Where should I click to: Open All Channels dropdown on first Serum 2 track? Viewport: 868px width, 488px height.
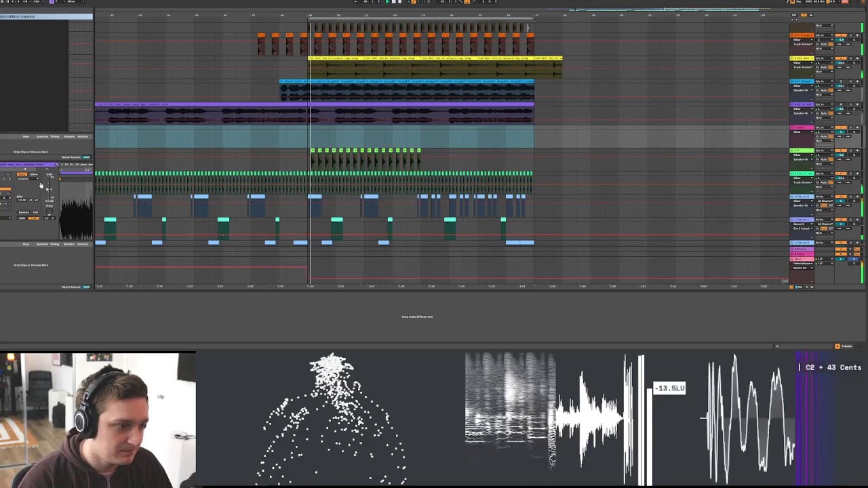(x=824, y=201)
